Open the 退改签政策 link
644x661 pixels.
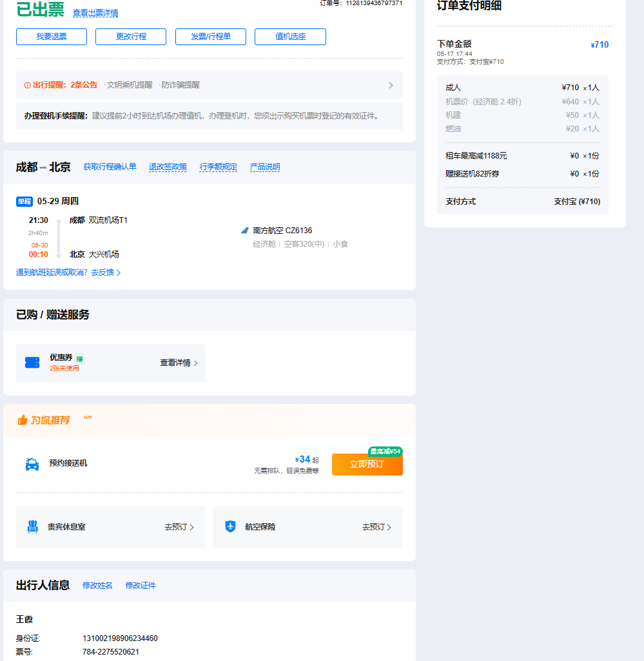(x=168, y=167)
